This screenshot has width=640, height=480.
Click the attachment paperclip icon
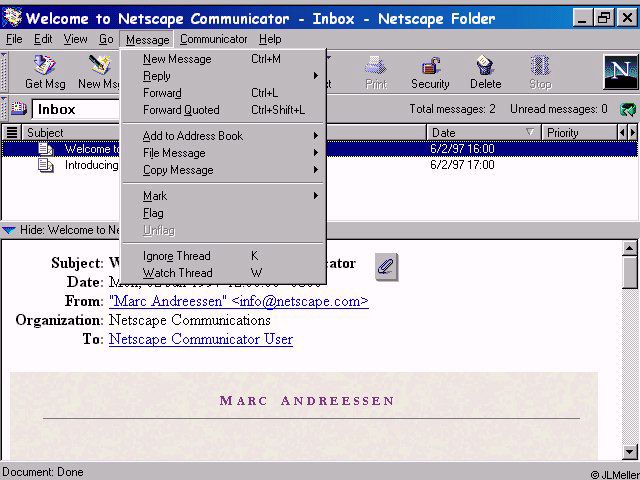coord(386,267)
